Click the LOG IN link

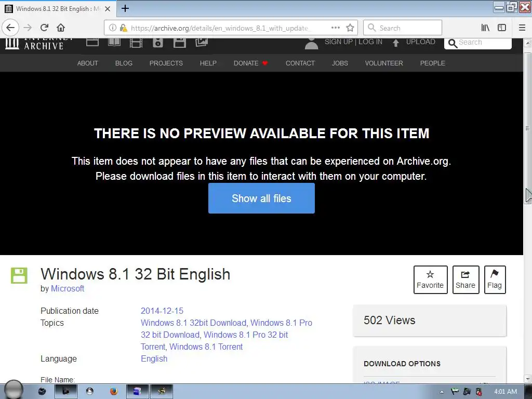pyautogui.click(x=370, y=42)
